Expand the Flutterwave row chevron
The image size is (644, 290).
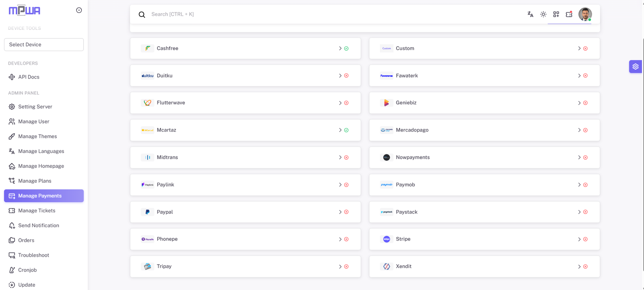(x=340, y=103)
